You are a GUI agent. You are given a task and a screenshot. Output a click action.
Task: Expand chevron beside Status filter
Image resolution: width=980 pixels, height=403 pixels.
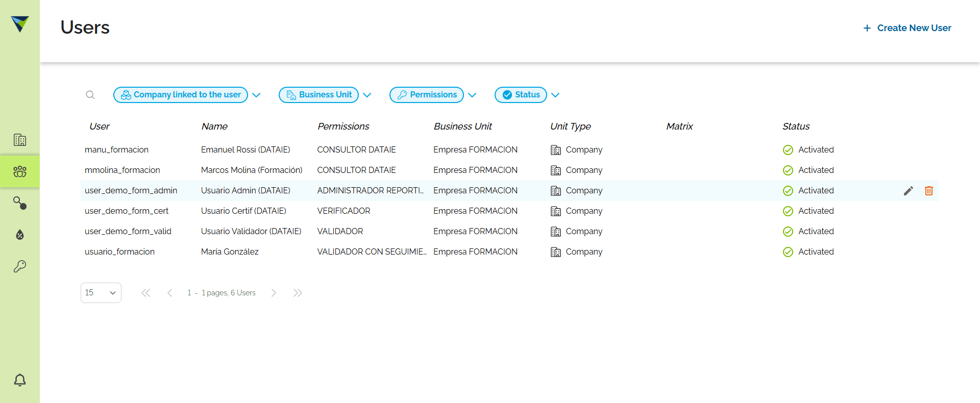(555, 95)
